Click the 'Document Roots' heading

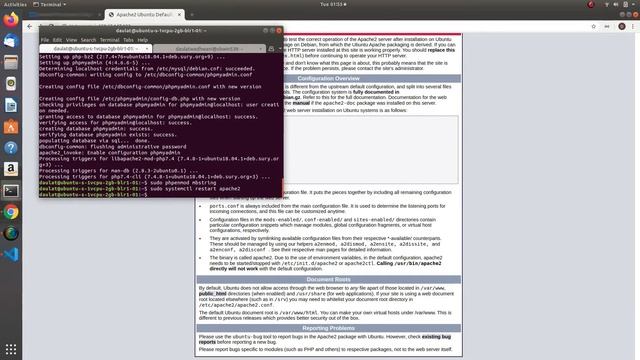(x=329, y=279)
